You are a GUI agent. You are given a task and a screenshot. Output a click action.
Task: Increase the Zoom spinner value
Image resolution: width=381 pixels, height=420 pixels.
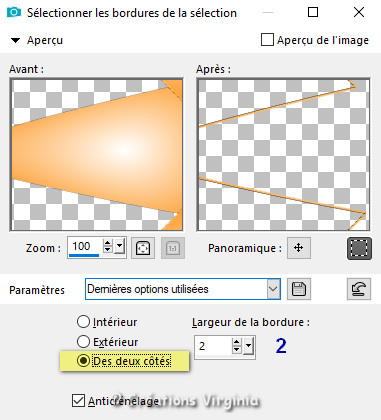[107, 243]
